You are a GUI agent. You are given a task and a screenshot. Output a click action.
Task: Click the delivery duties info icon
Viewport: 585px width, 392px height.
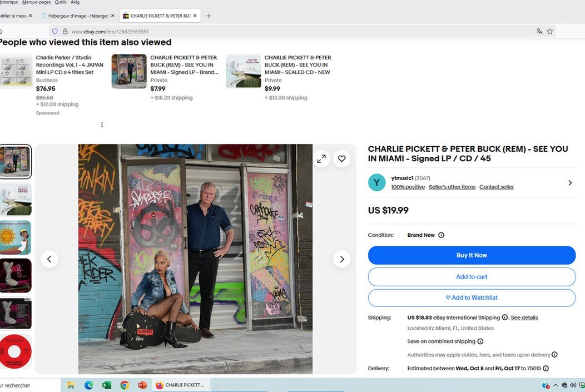[x=554, y=354]
